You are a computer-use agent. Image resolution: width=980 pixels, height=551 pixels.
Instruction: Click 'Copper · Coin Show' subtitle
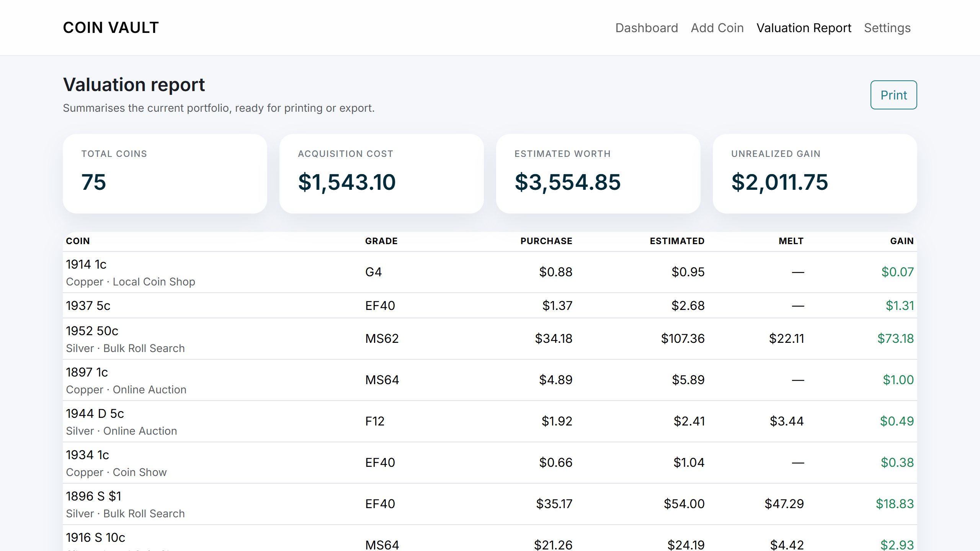[116, 472]
